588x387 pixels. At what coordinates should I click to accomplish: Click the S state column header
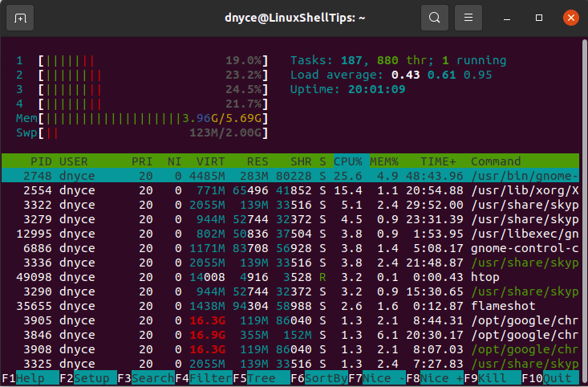click(322, 161)
